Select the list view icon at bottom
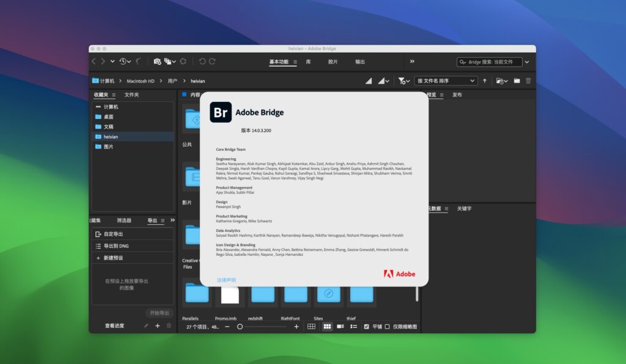The width and height of the screenshot is (626, 364). pos(353,327)
